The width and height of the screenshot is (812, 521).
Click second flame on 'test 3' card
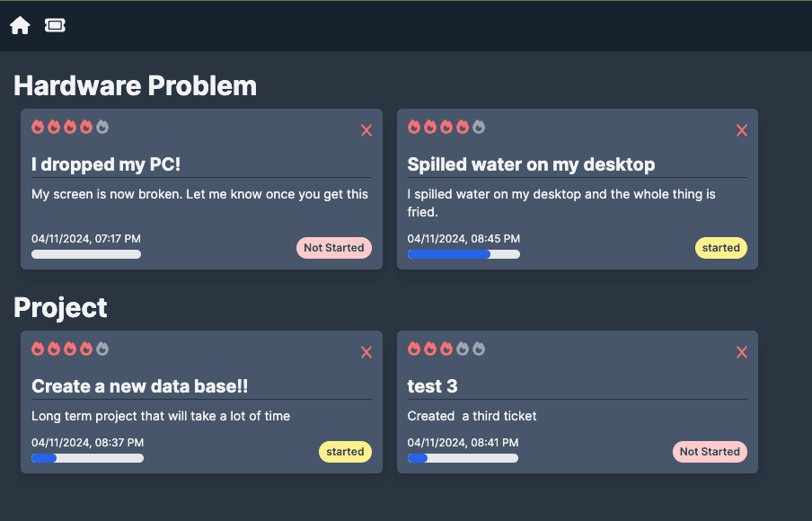(x=430, y=349)
